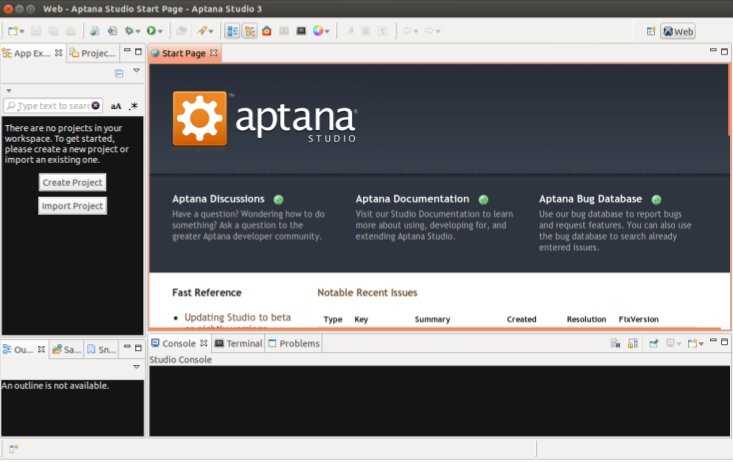Open the Run dropdown arrow

point(160,32)
